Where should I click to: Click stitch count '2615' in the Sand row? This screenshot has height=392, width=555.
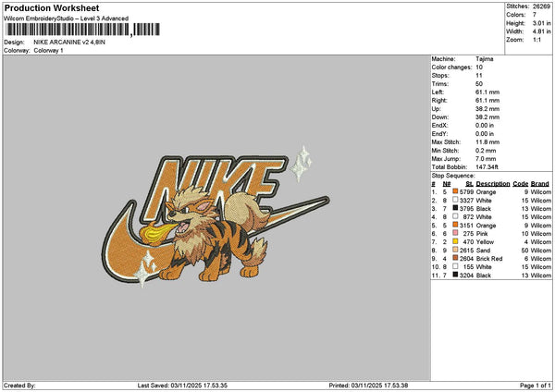(466, 251)
